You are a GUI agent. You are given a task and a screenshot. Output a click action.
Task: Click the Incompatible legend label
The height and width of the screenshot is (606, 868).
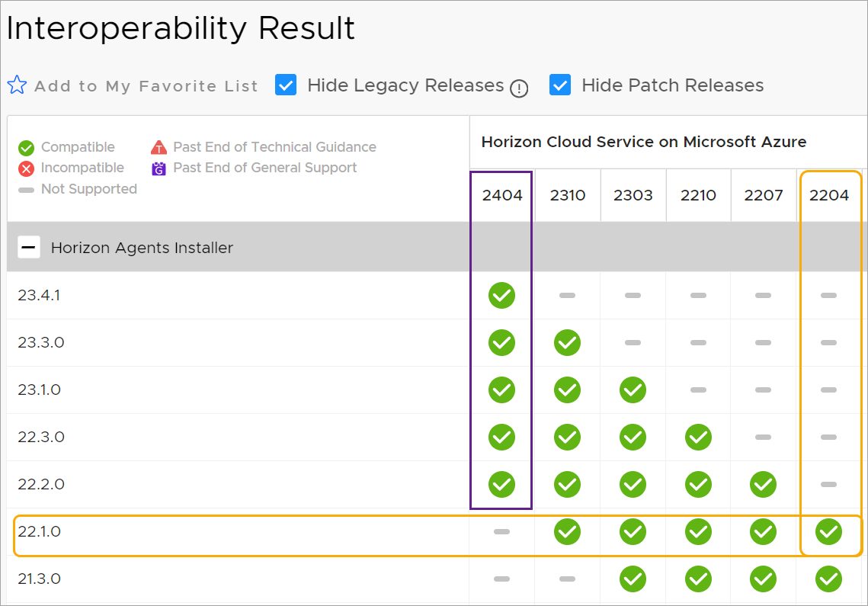[82, 168]
